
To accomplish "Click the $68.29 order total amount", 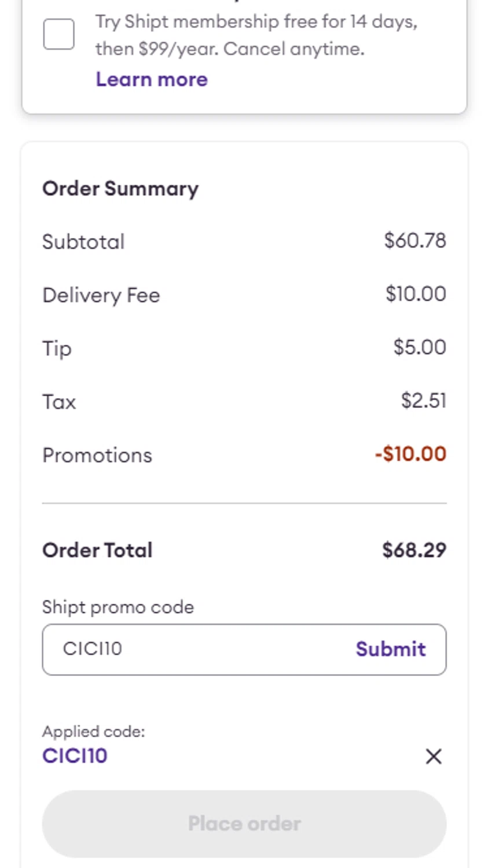I will pos(414,550).
